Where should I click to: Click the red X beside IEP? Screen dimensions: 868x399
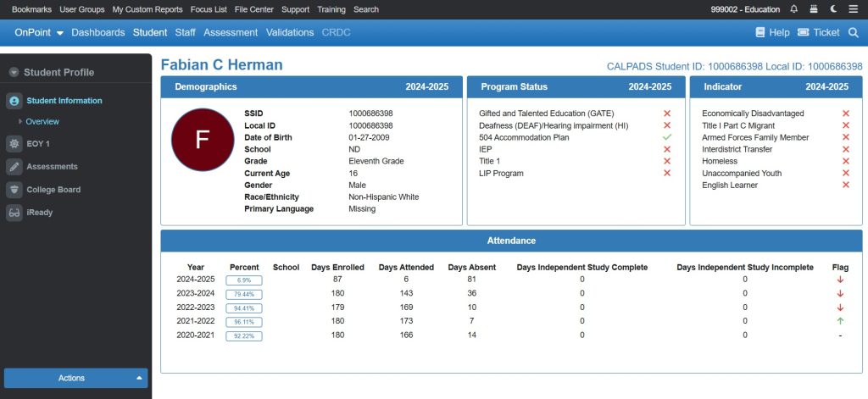pyautogui.click(x=667, y=149)
